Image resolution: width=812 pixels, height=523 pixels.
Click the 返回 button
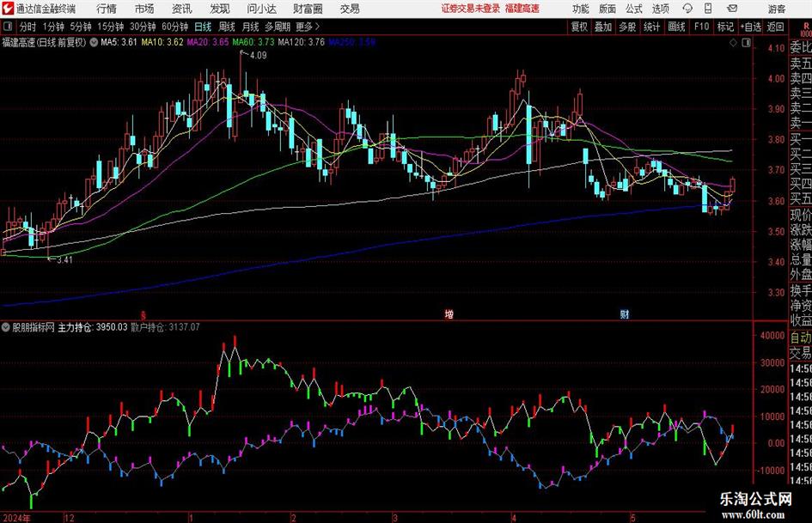(775, 27)
